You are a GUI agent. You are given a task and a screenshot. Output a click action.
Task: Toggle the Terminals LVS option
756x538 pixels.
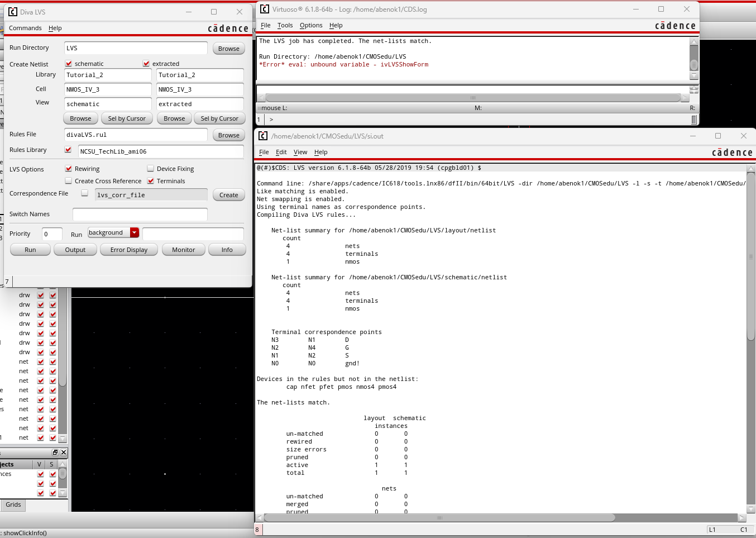151,181
